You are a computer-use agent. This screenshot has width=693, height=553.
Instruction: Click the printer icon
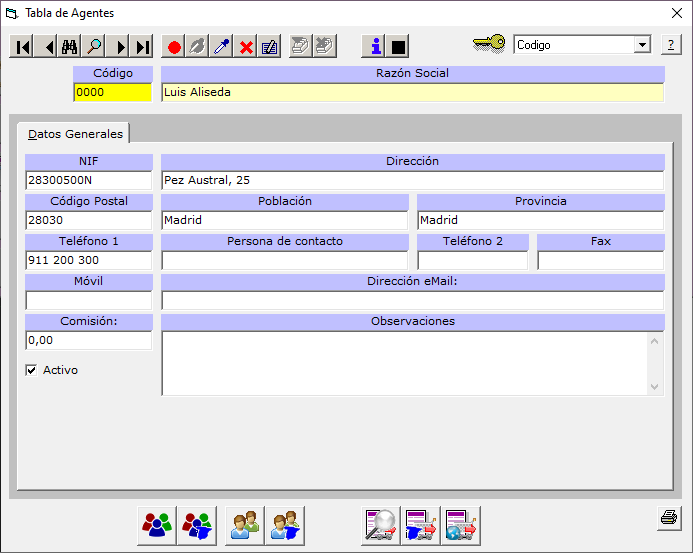tap(668, 517)
